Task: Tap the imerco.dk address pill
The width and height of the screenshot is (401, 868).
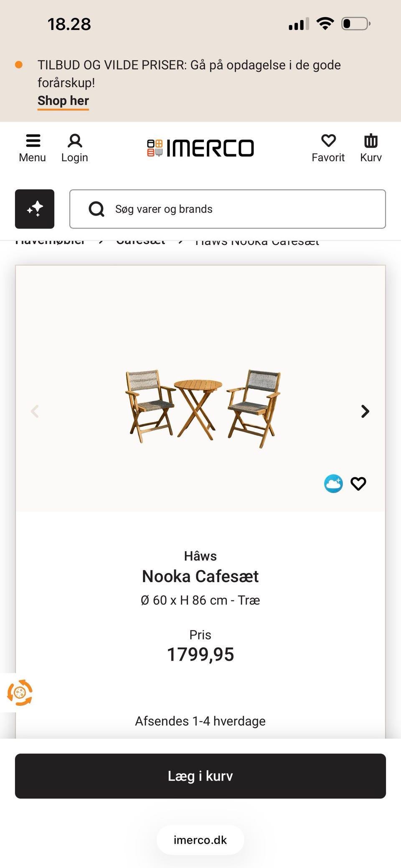Action: pyautogui.click(x=200, y=840)
